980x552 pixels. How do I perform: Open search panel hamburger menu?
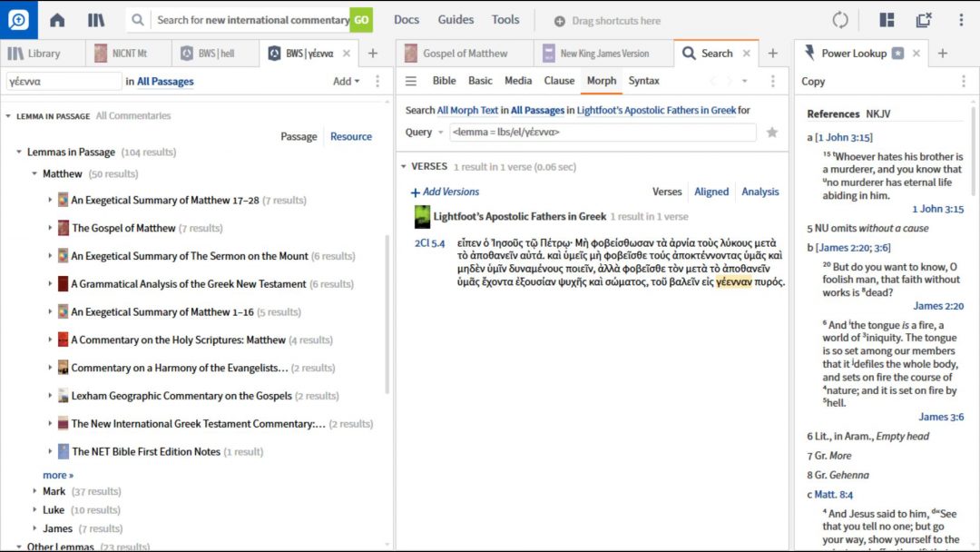pos(411,81)
